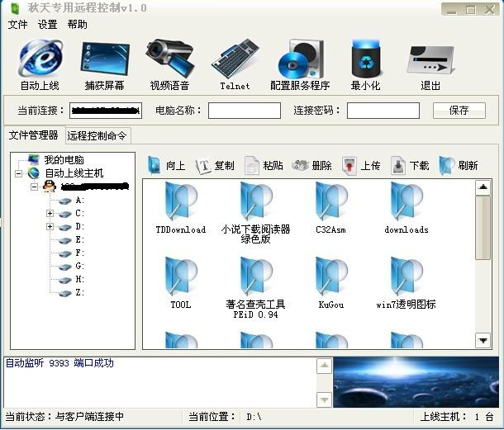Viewport: 504px width, 430px height.
Task: Click the 配置服务程序 disc icon
Action: pyautogui.click(x=299, y=59)
